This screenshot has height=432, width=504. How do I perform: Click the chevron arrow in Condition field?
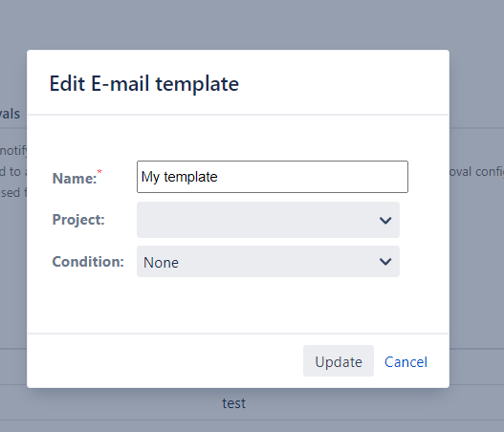click(x=385, y=262)
